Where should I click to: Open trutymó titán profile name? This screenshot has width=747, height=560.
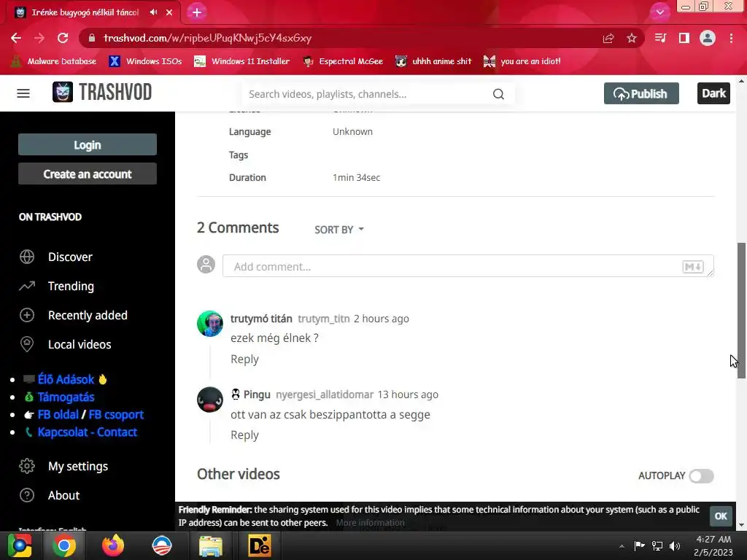(x=261, y=319)
